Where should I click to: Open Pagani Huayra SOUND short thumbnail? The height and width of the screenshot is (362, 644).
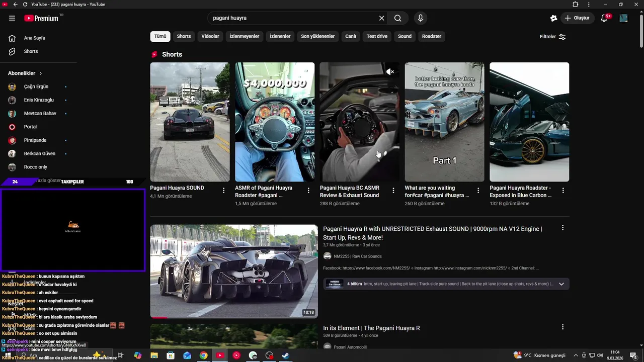click(190, 122)
